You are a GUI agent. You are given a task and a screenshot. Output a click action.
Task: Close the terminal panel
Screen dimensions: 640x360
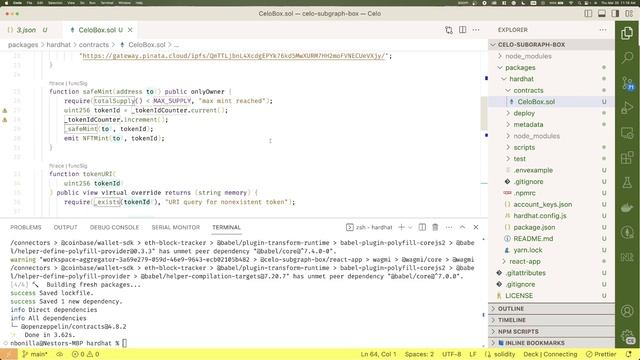click(x=476, y=227)
